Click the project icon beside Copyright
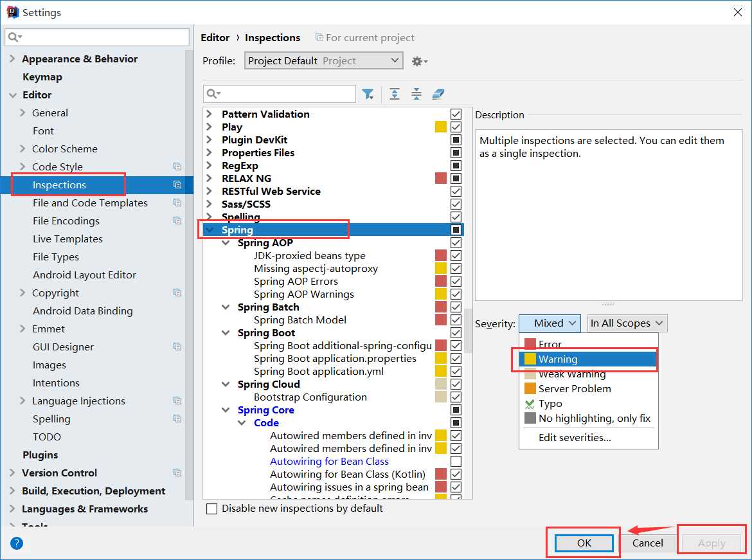Screen dimensions: 752x560 click(177, 293)
